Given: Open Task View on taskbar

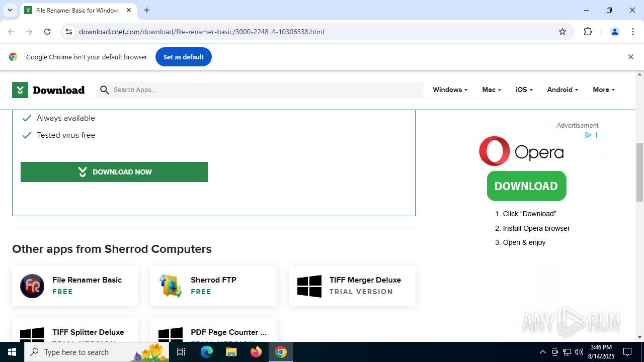Looking at the screenshot, I should click(181, 352).
